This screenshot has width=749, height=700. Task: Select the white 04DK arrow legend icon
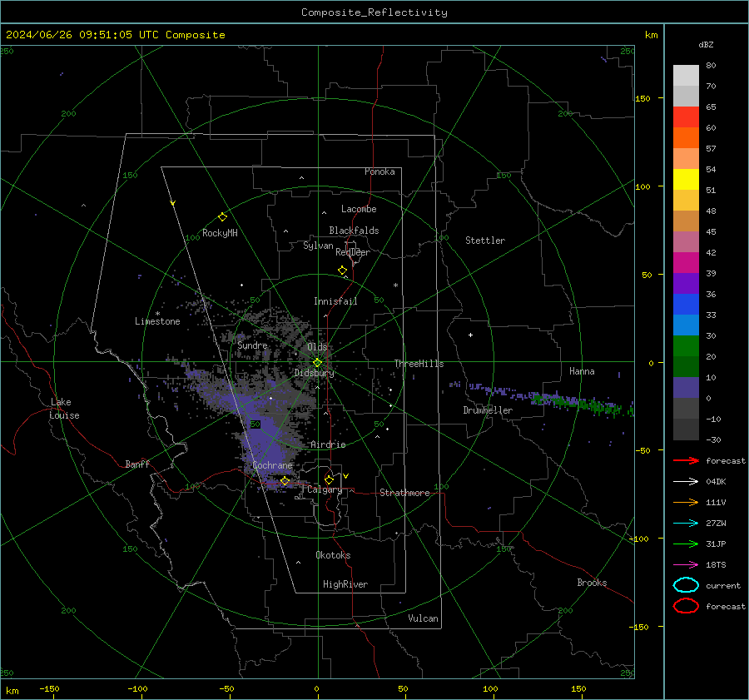pos(686,481)
